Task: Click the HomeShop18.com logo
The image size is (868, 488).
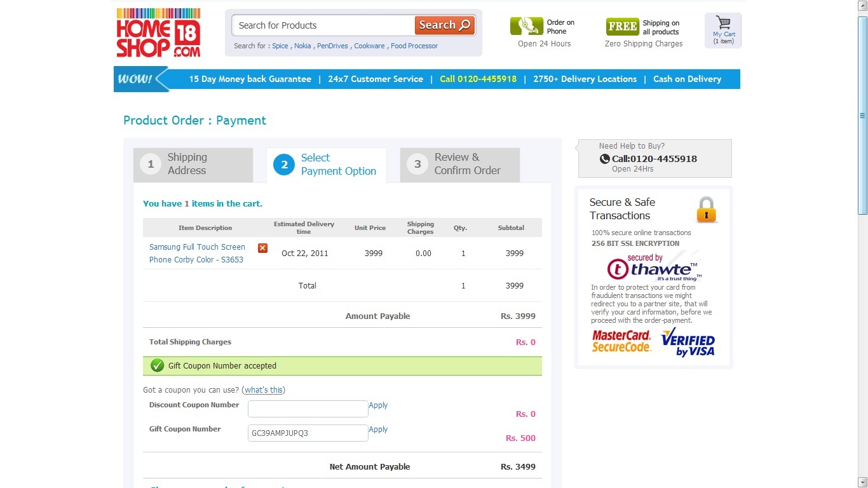Action: [158, 33]
